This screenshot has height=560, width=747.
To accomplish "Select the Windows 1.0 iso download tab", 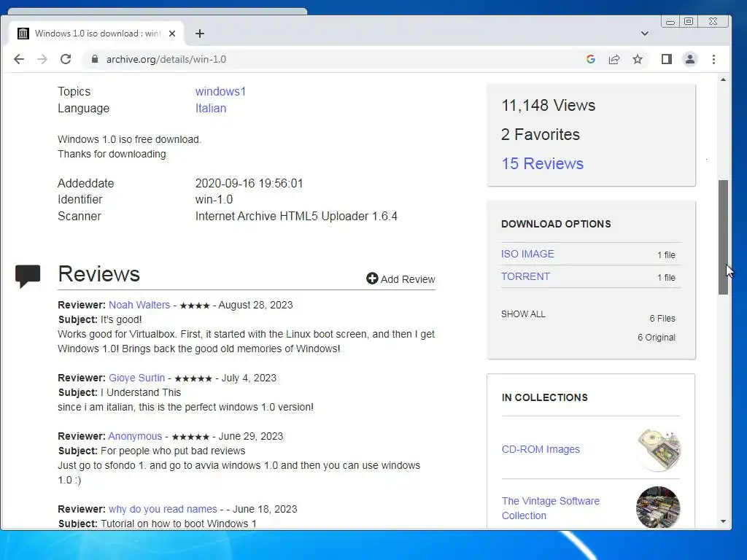I will [x=97, y=34].
